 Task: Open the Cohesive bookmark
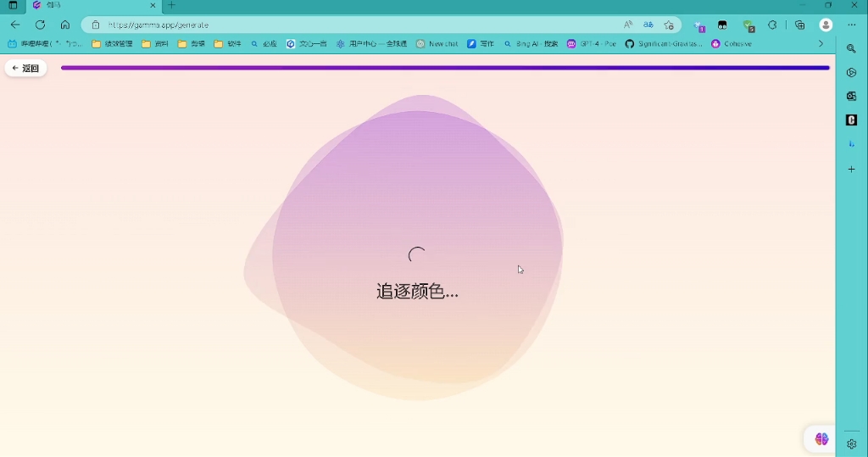(x=732, y=44)
